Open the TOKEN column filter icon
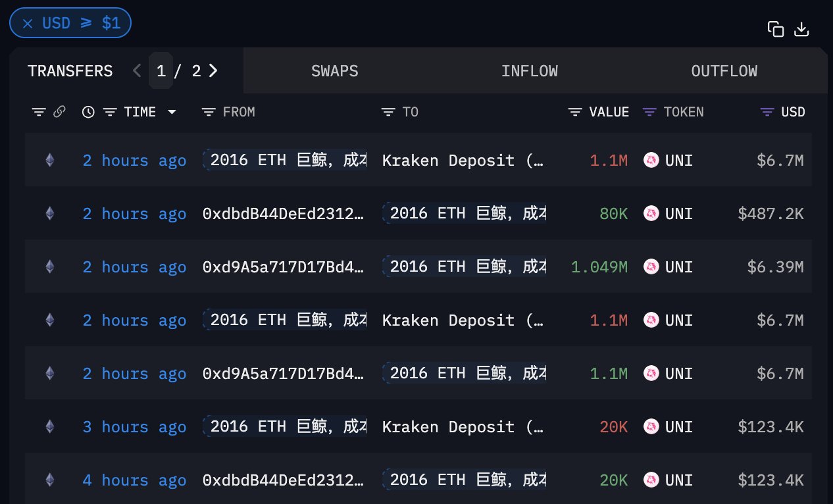 [649, 113]
